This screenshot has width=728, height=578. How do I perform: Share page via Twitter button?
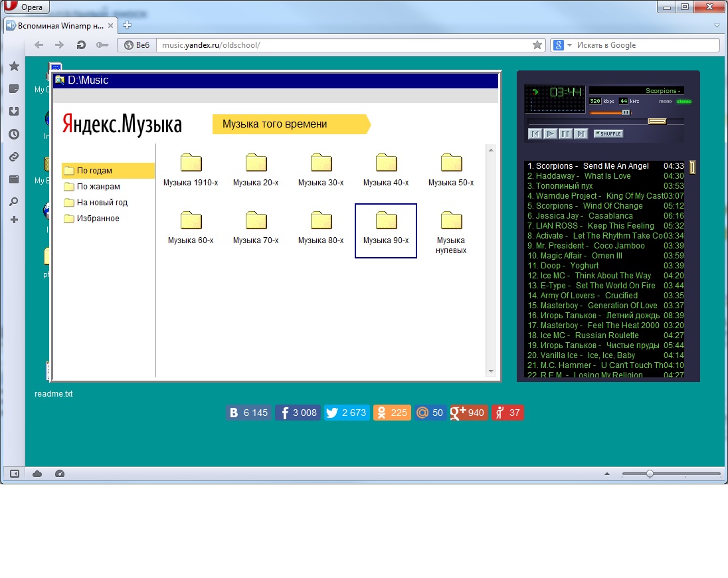pyautogui.click(x=347, y=413)
